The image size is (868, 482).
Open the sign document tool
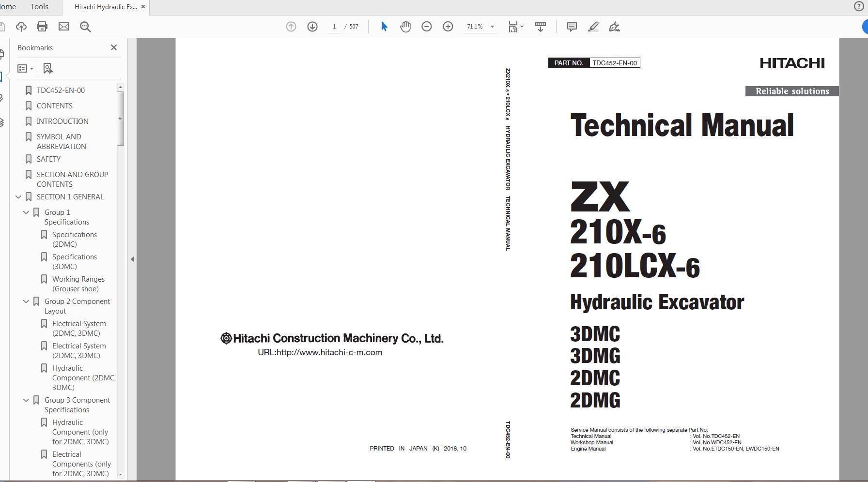coord(615,27)
